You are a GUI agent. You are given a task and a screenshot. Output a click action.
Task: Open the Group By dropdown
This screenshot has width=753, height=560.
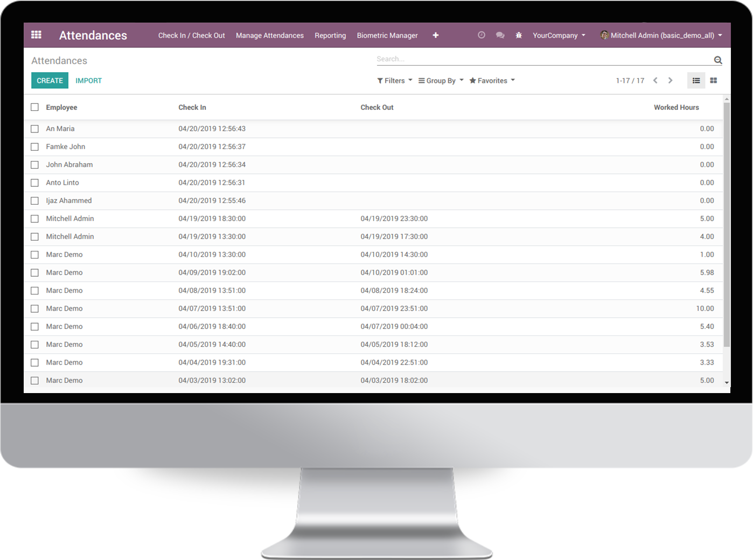[441, 81]
